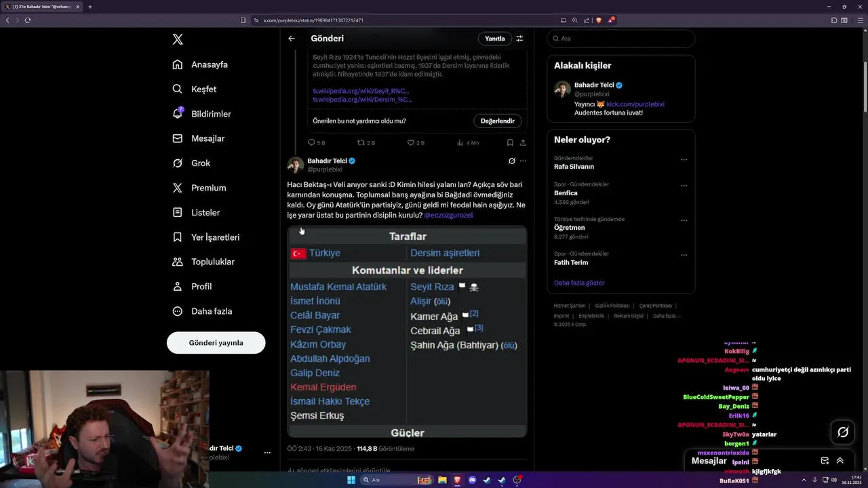Open account menu dots beside the profile
Viewport: 868px width, 488px height.
267,452
